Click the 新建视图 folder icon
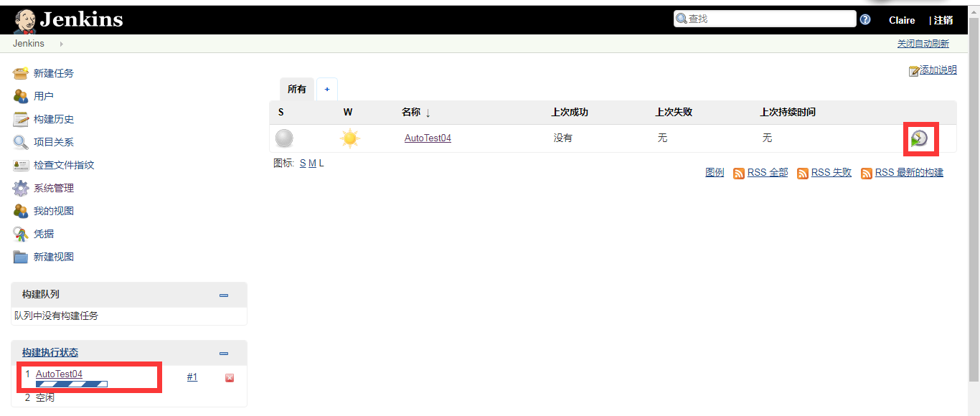 coord(21,257)
